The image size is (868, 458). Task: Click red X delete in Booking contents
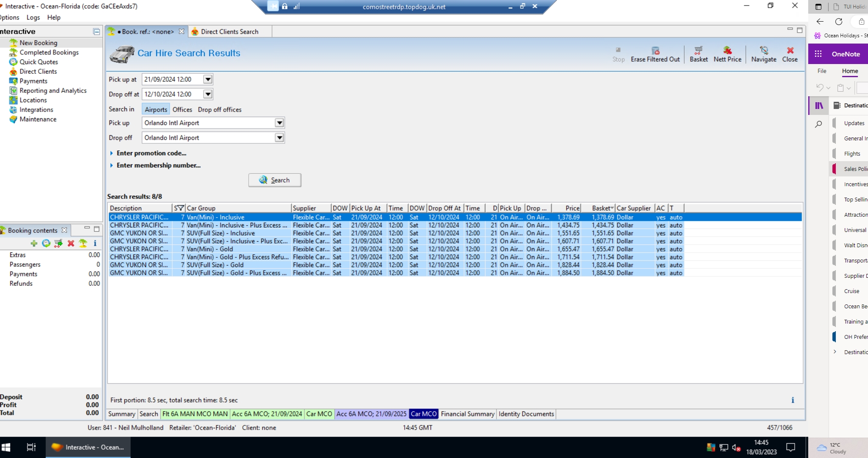71,243
